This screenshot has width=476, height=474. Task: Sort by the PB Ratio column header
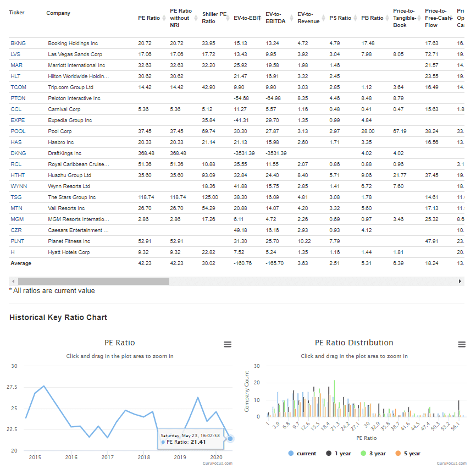372,18
